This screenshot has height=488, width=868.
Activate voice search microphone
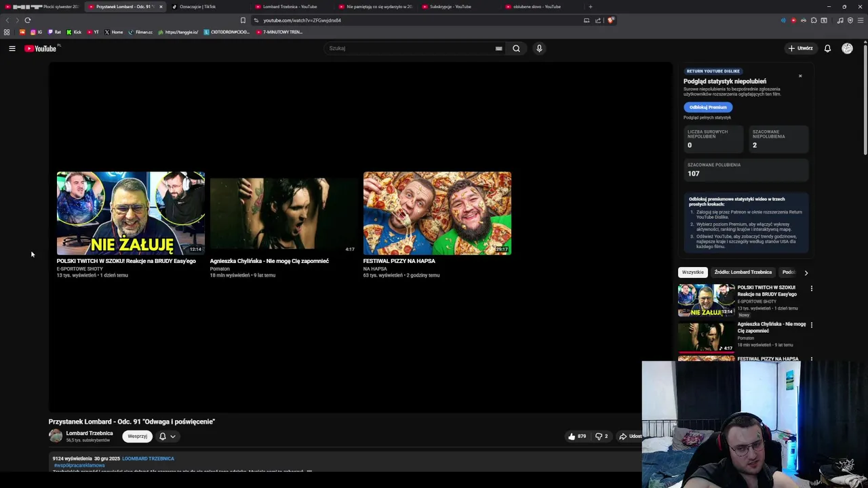(539, 48)
